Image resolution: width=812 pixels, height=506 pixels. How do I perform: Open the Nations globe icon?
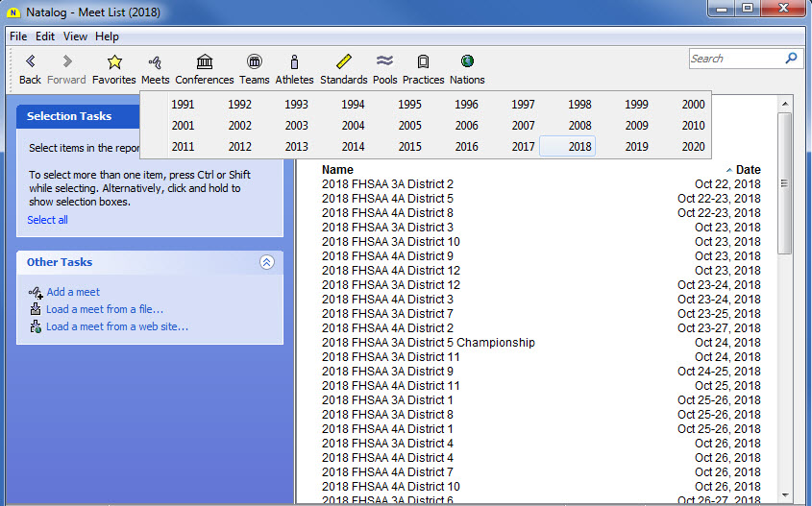[x=467, y=62]
